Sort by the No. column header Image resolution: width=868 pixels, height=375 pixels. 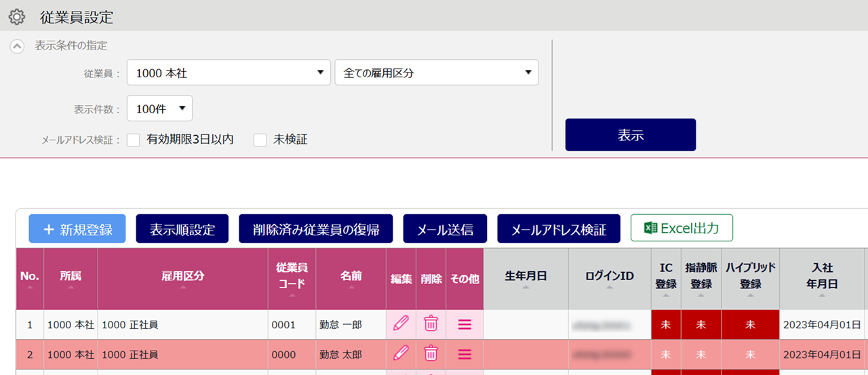(30, 279)
